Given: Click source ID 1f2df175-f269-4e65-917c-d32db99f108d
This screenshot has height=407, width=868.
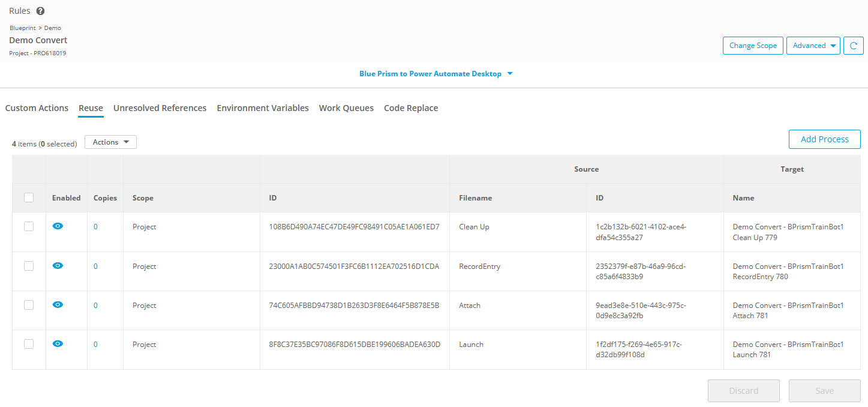Looking at the screenshot, I should click(x=639, y=349).
